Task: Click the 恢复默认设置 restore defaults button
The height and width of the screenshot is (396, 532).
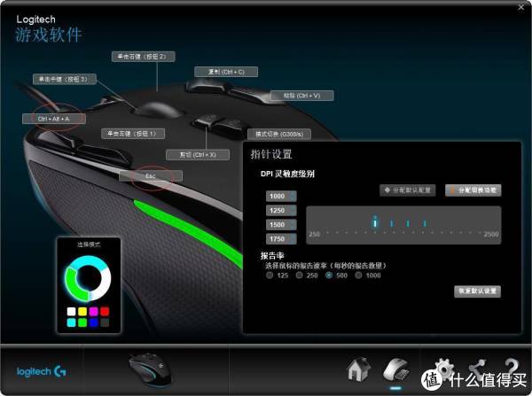Action: (x=477, y=291)
